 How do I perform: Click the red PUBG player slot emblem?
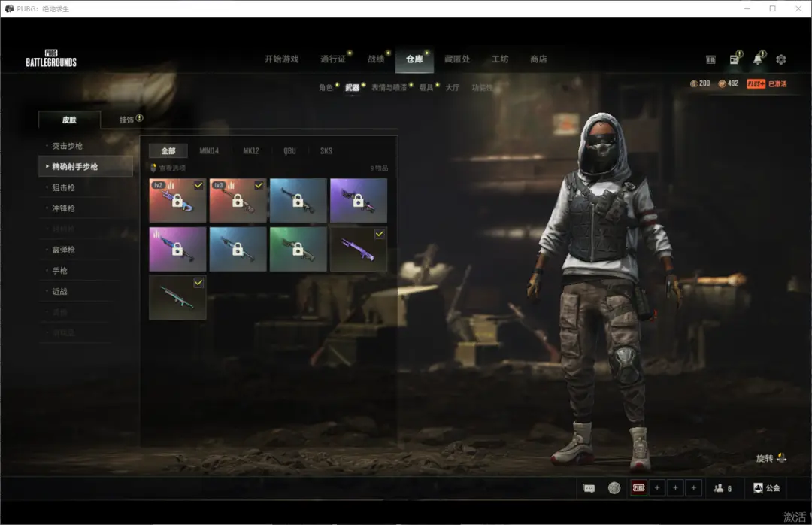click(639, 487)
